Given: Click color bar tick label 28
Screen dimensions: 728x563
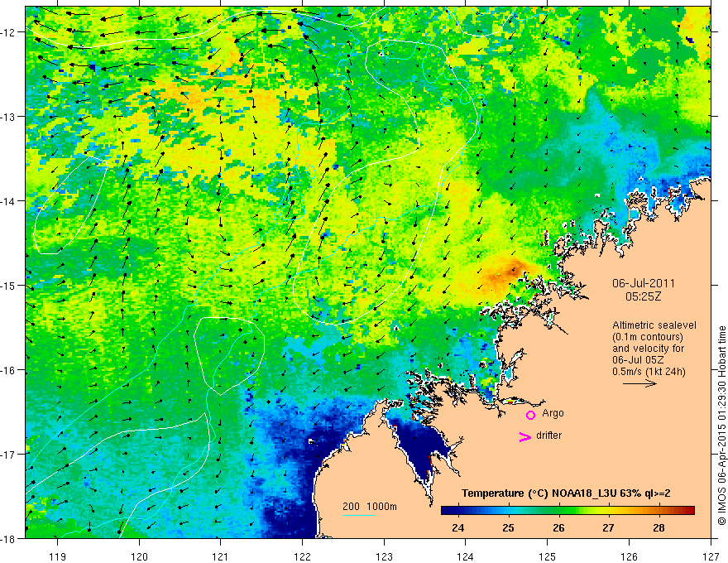Looking at the screenshot, I should click(x=659, y=527).
